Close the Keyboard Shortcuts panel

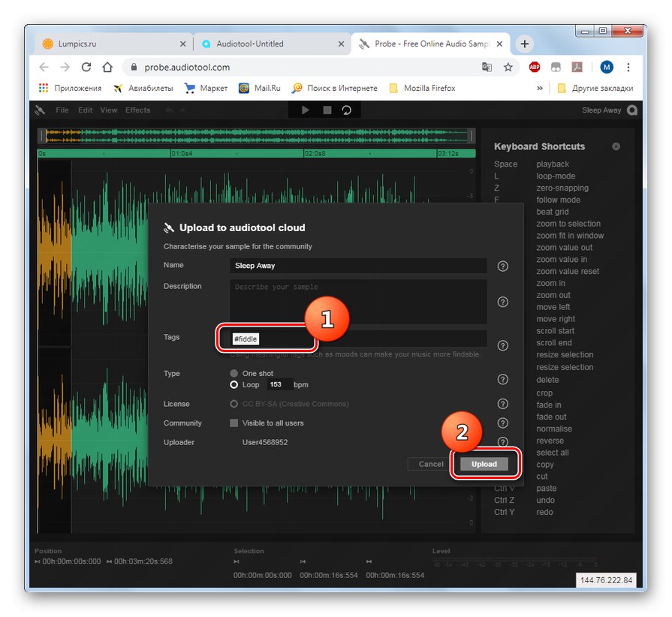616,146
